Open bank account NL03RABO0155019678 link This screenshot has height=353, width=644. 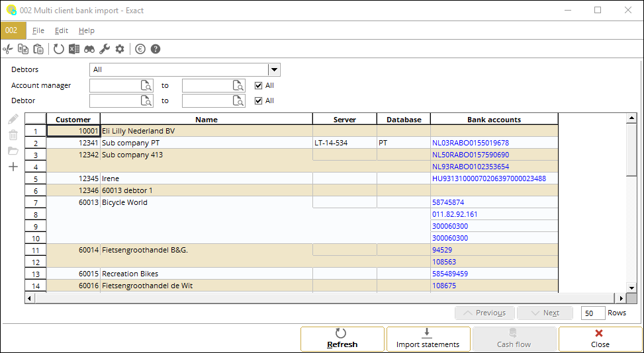471,143
